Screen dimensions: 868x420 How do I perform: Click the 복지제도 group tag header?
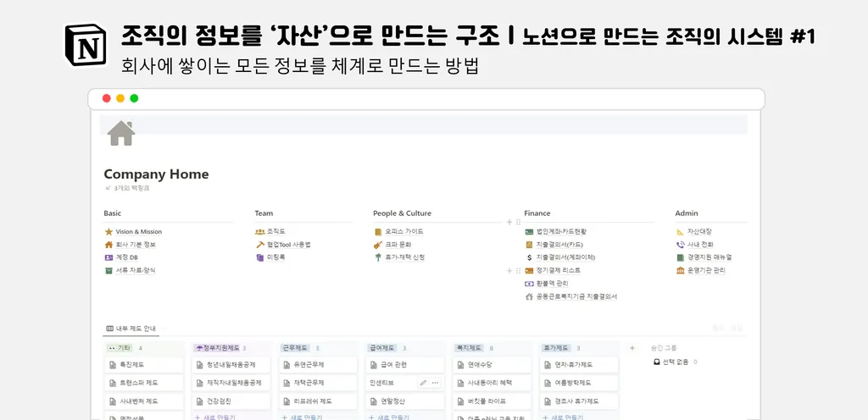pyautogui.click(x=469, y=348)
